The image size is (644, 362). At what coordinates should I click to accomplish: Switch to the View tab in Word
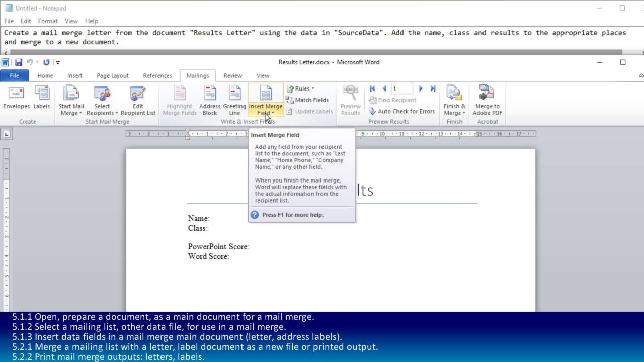click(263, 75)
